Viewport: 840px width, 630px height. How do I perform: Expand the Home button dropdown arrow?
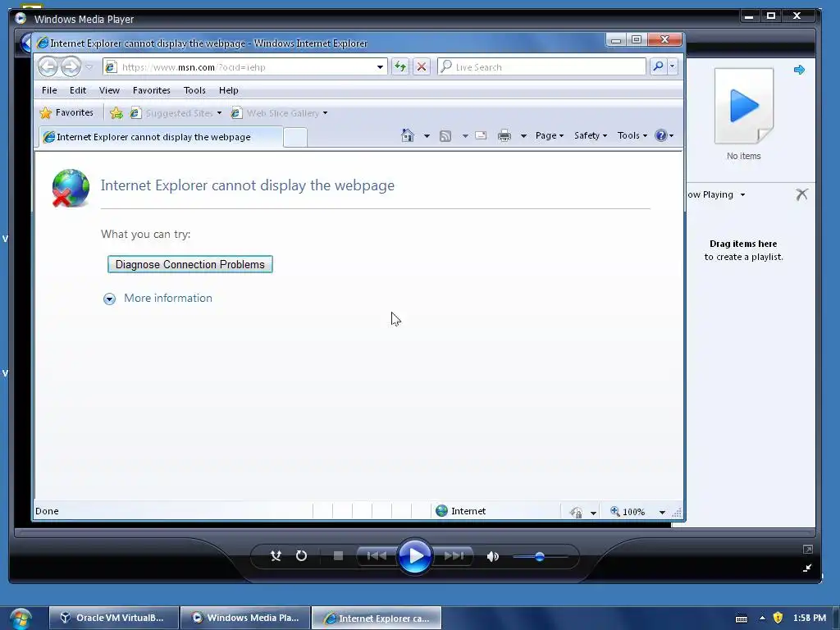[427, 136]
